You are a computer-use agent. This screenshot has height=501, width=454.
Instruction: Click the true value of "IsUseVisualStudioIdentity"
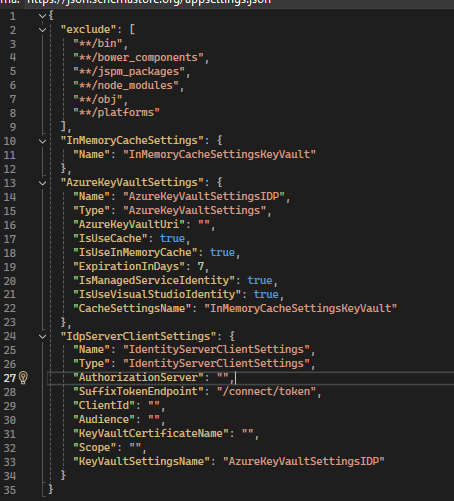click(266, 294)
